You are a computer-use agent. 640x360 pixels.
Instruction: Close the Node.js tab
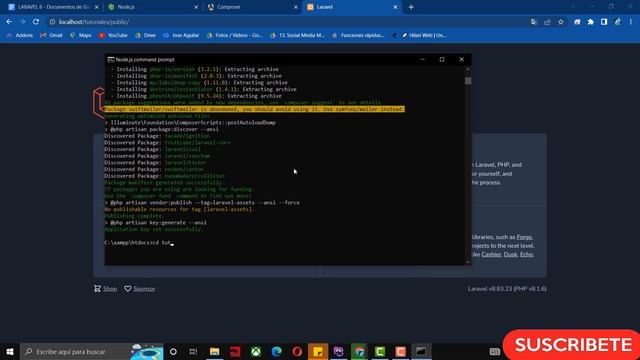[x=196, y=7]
